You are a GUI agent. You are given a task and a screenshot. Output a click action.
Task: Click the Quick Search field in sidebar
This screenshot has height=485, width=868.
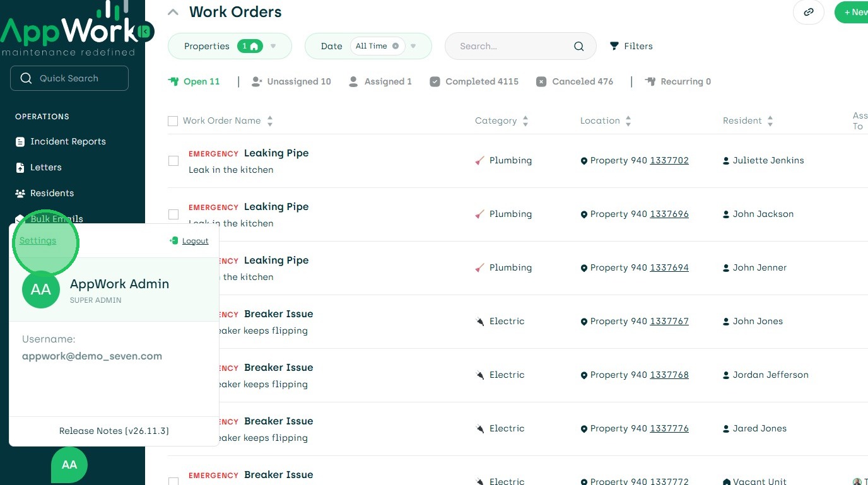click(69, 78)
